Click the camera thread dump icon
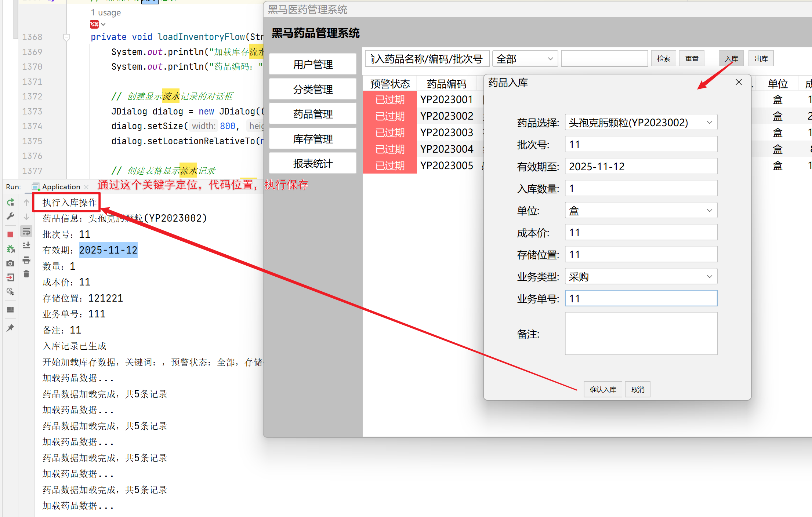 click(10, 263)
